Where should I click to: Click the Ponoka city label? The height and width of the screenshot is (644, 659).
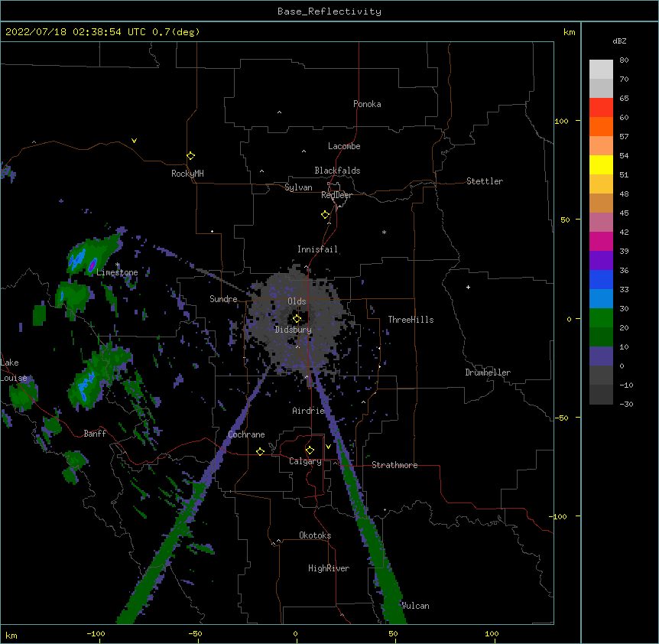(x=367, y=104)
